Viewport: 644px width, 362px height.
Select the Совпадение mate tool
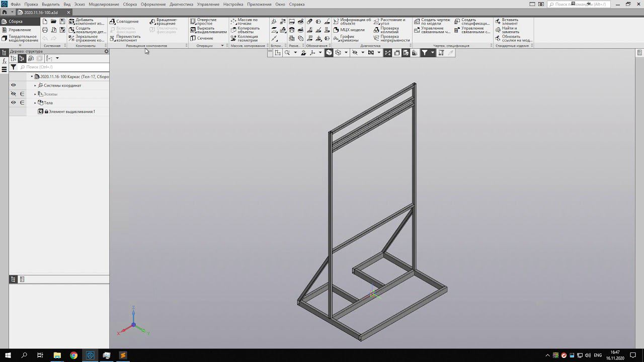click(124, 22)
